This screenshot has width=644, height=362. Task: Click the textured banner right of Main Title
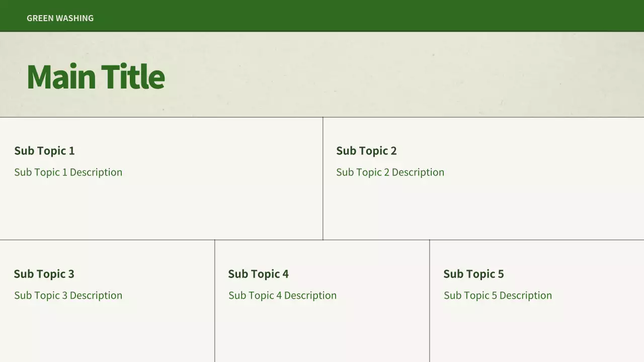point(403,75)
